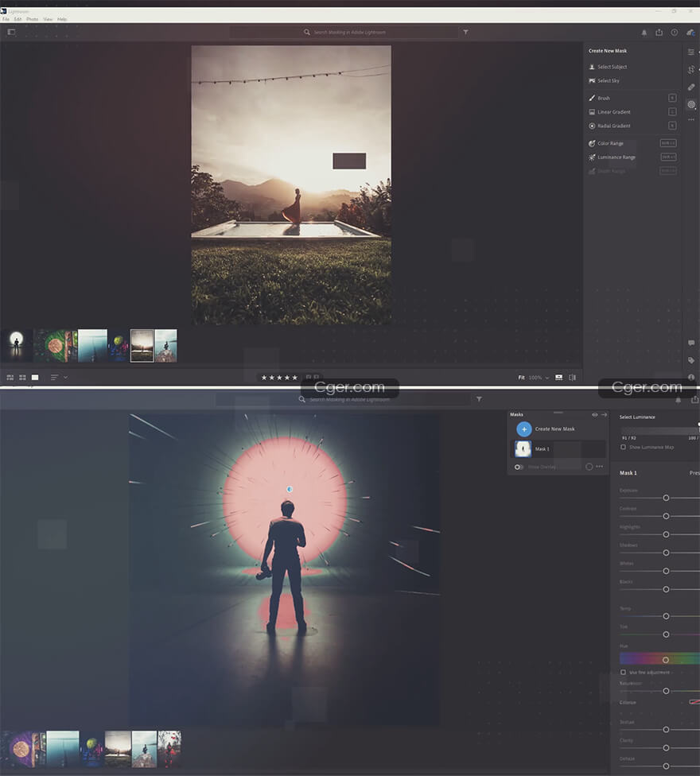700x776 pixels.
Task: Click the mask pin on the photo
Action: pyautogui.click(x=290, y=490)
